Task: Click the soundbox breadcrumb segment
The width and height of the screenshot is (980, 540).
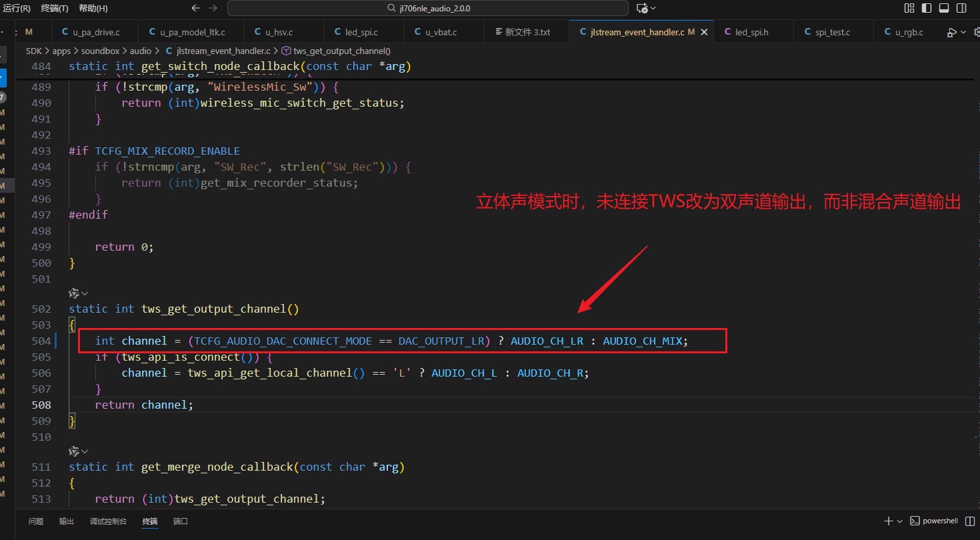Action: [x=100, y=51]
